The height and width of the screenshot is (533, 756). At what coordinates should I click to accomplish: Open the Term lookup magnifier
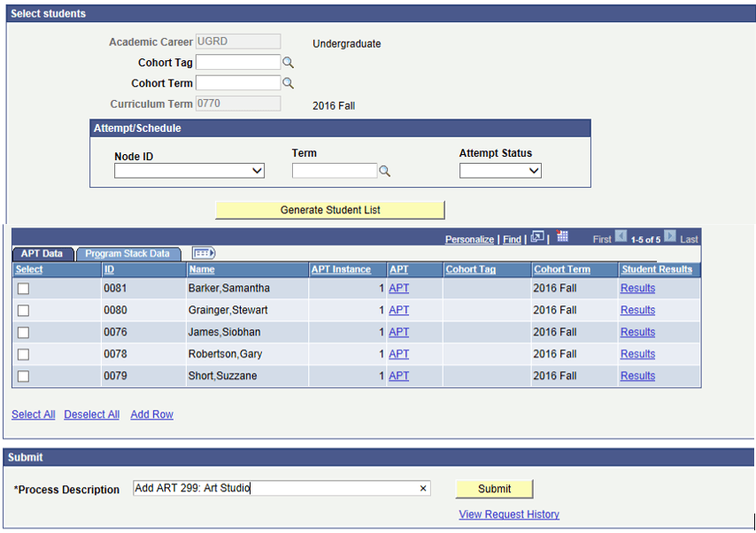click(x=384, y=171)
